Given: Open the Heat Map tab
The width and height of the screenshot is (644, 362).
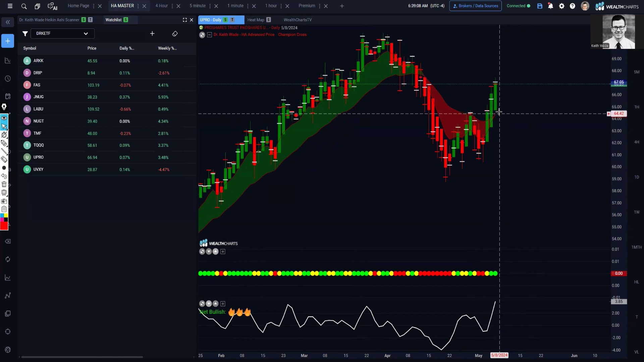Looking at the screenshot, I should tap(256, 20).
